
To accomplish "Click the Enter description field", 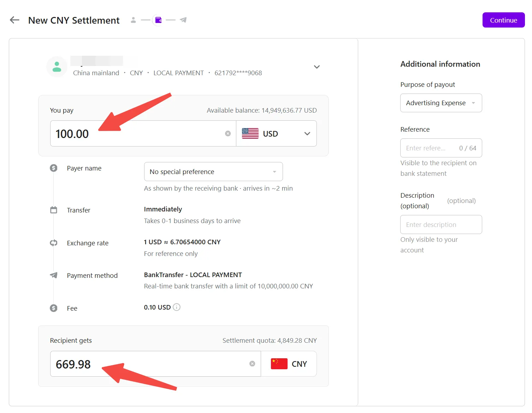I will pos(441,225).
